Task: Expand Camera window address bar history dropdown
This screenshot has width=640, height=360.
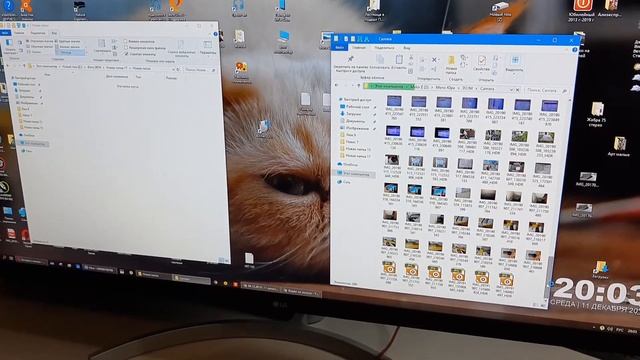Action: (x=511, y=89)
